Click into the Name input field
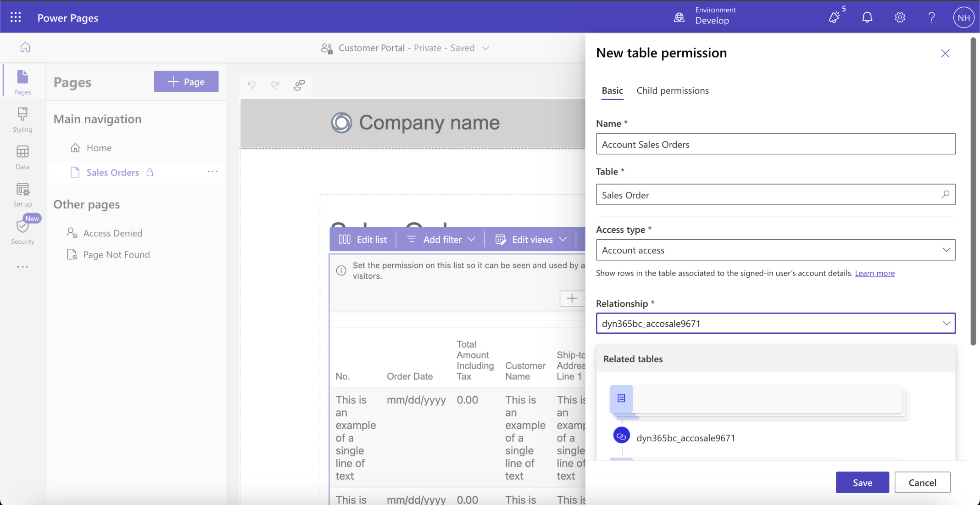This screenshot has width=980, height=505. tap(775, 144)
